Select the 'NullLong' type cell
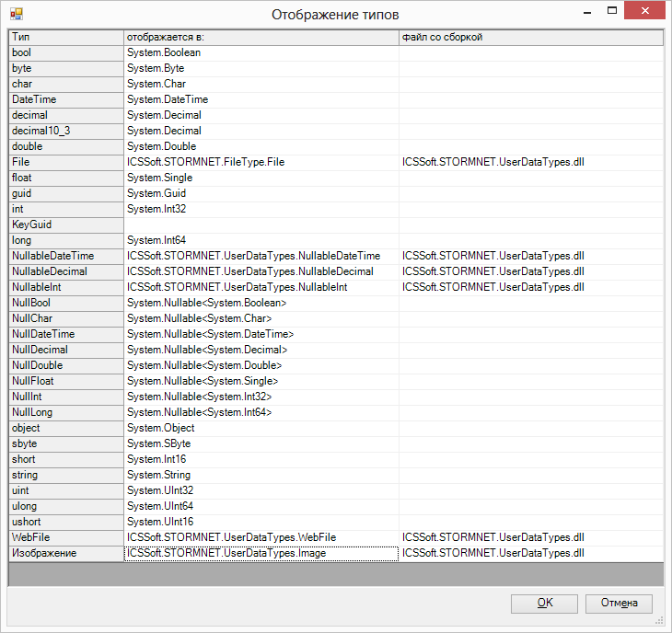Image resolution: width=672 pixels, height=633 pixels. 66,412
